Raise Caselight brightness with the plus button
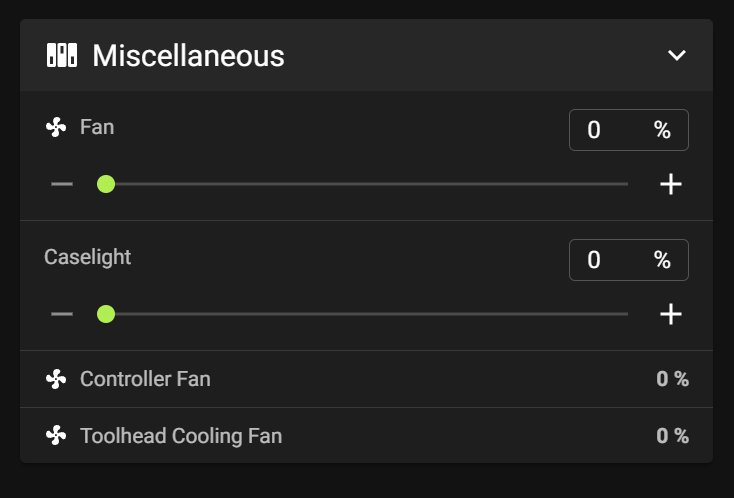The width and height of the screenshot is (734, 498). click(671, 314)
